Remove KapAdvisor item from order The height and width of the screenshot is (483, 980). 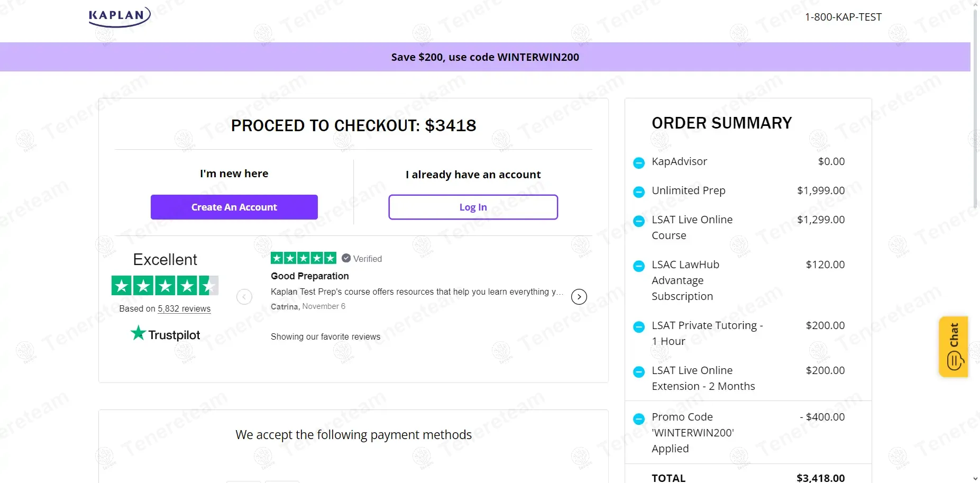639,162
